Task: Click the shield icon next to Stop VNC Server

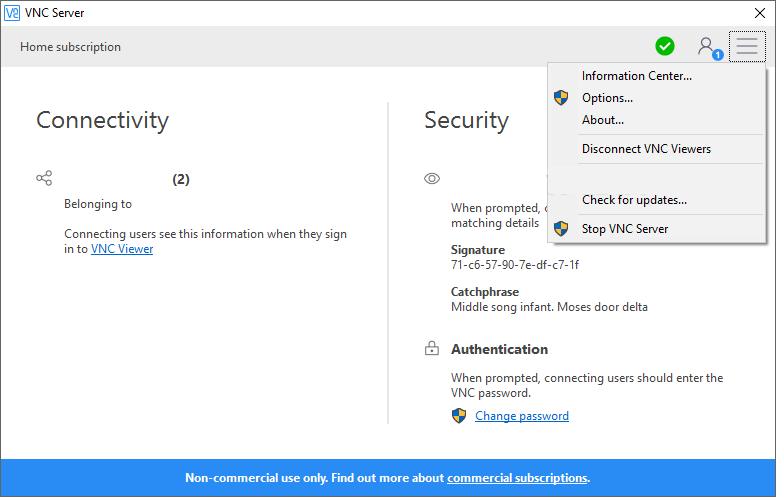Action: click(x=561, y=229)
